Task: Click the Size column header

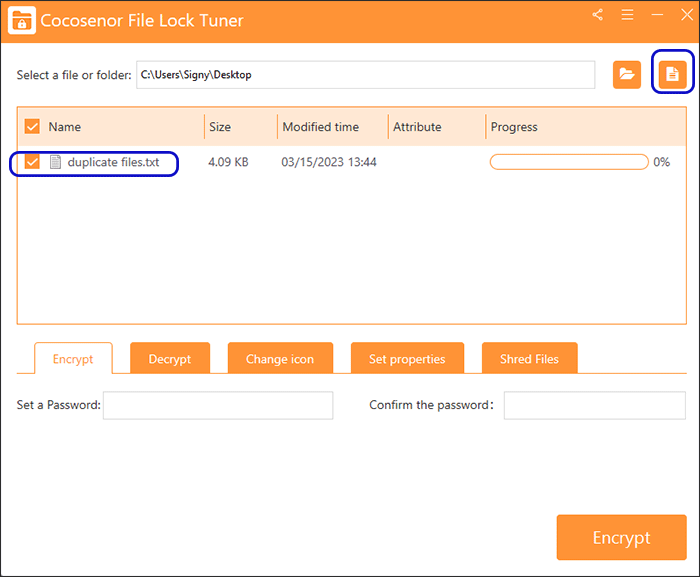Action: (220, 127)
